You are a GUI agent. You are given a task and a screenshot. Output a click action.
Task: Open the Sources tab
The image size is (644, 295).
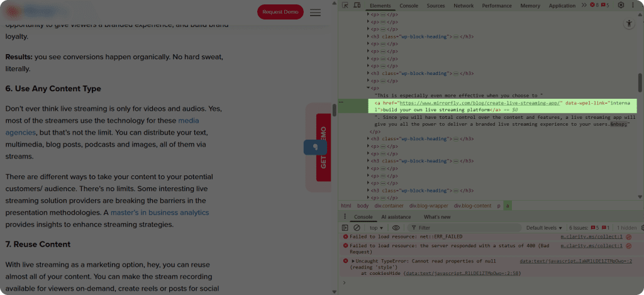tap(436, 6)
